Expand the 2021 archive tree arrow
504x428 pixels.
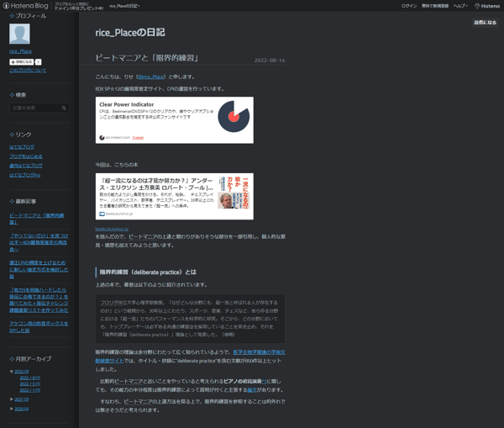12,399
